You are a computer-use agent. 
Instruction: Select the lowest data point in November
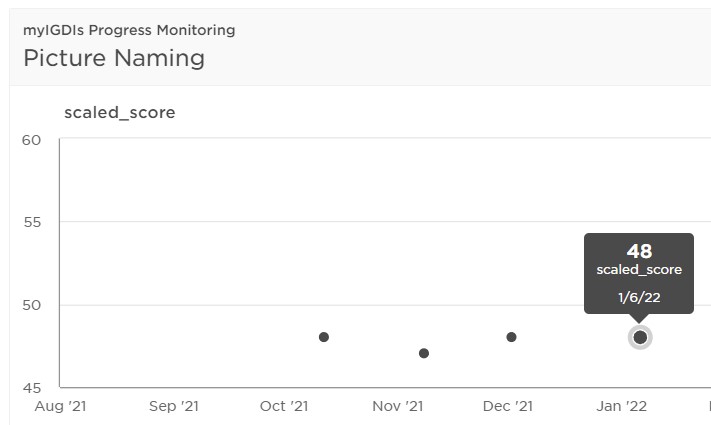(x=424, y=353)
